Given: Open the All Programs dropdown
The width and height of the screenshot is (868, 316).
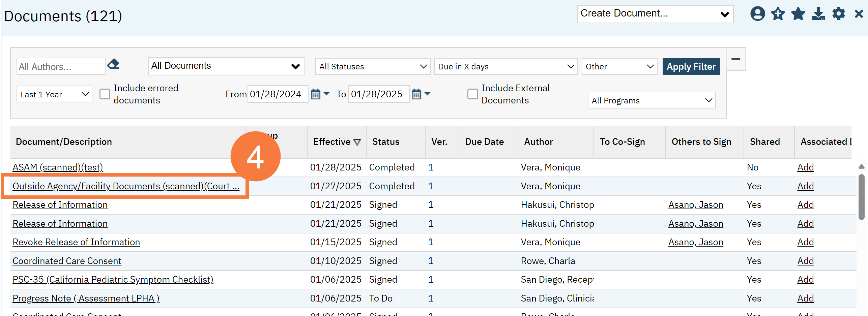Looking at the screenshot, I should (x=651, y=100).
